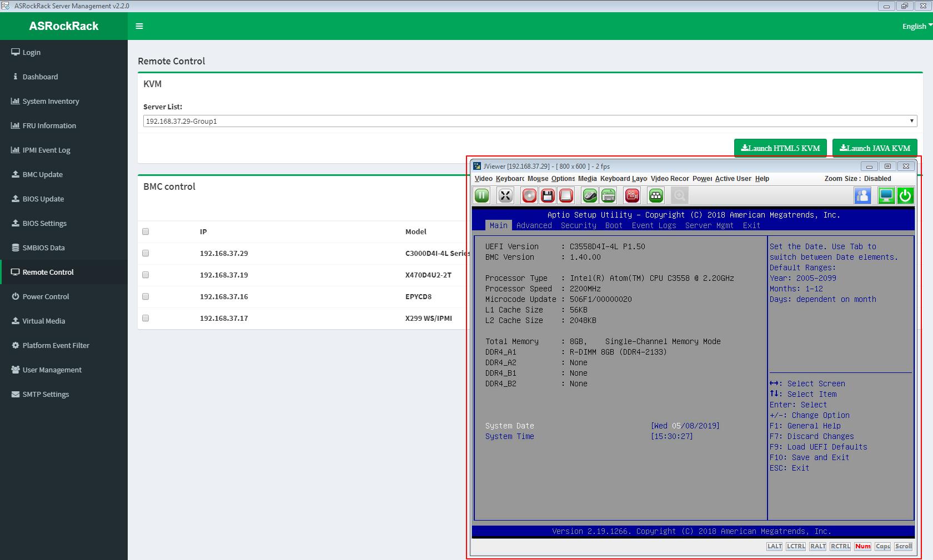Click the green monitor display icon
Screen dimensions: 933x560
pos(886,195)
